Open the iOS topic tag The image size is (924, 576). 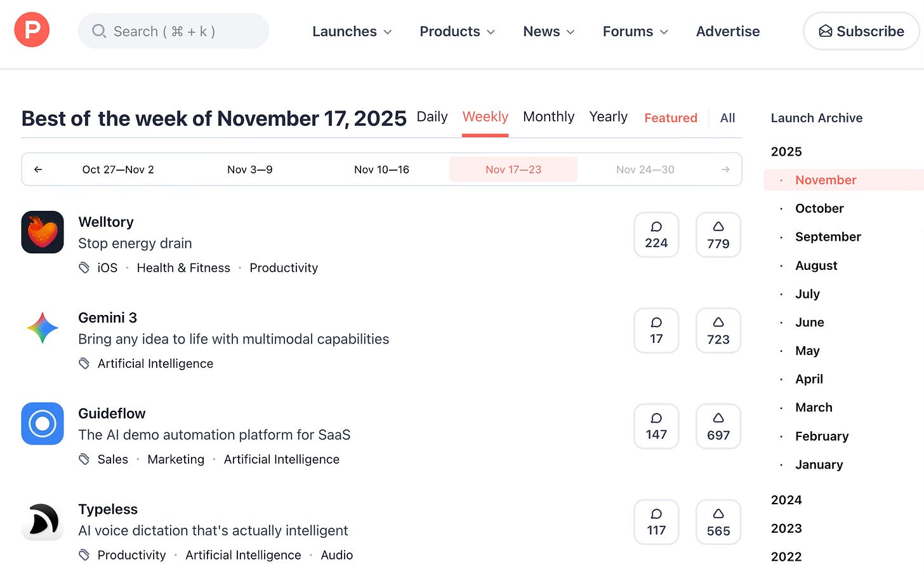pos(107,268)
